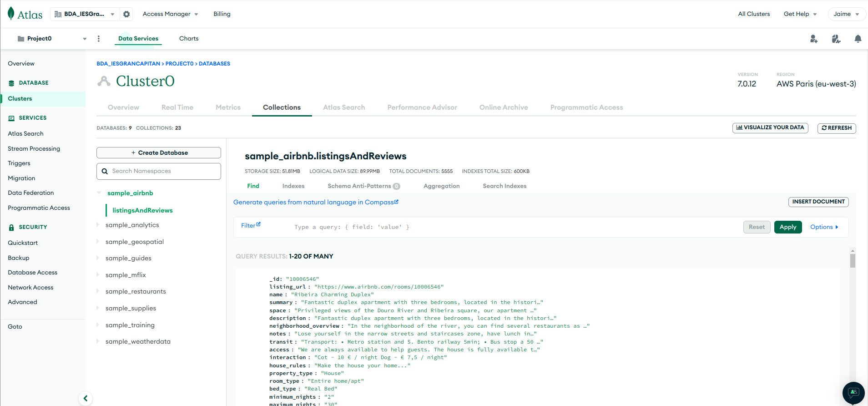Viewport: 868px width, 406px height.
Task: Expand sample_mflix database
Action: tap(98, 275)
